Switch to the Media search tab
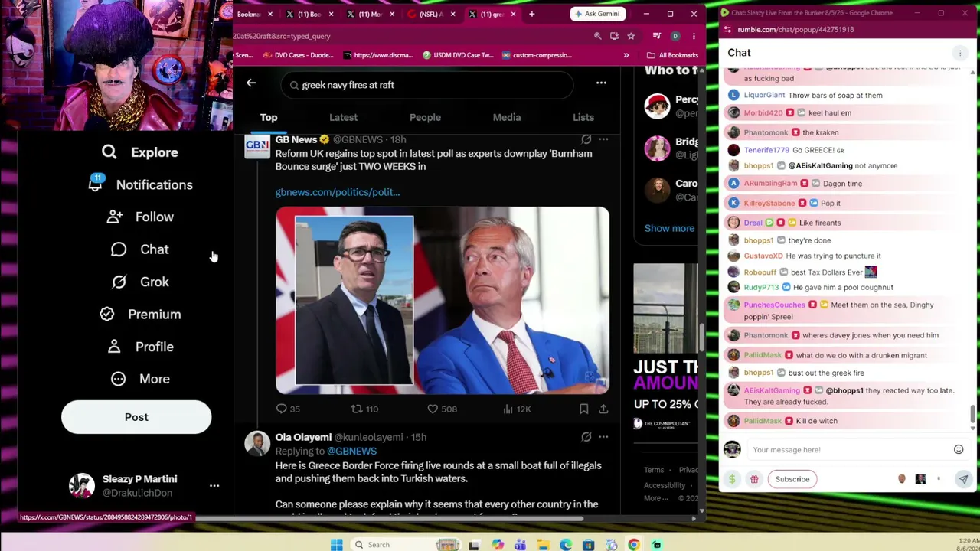The height and width of the screenshot is (551, 980). coord(506,117)
